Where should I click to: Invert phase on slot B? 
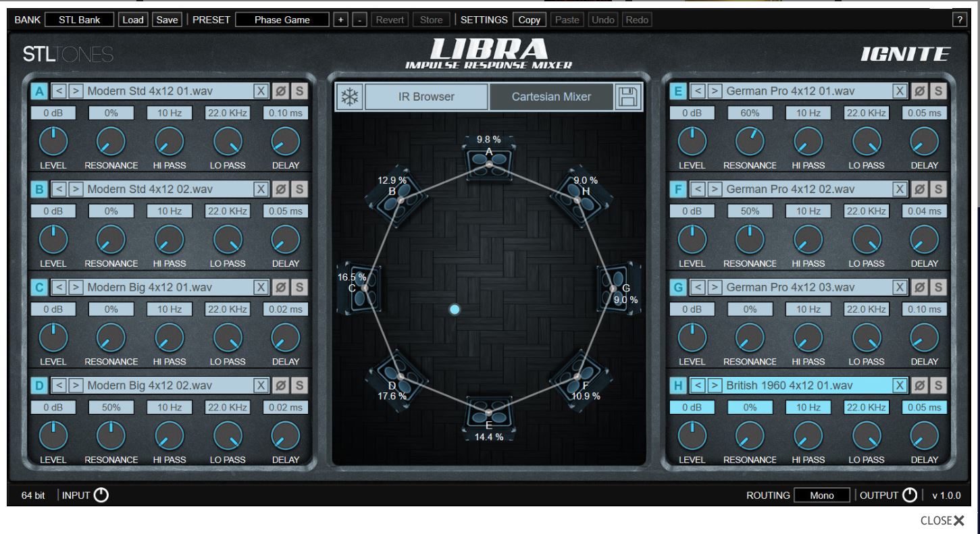pyautogui.click(x=280, y=190)
